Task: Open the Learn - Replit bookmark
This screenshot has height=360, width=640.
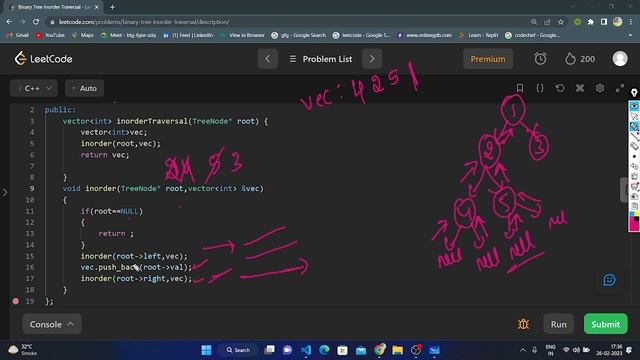Action: coord(479,35)
